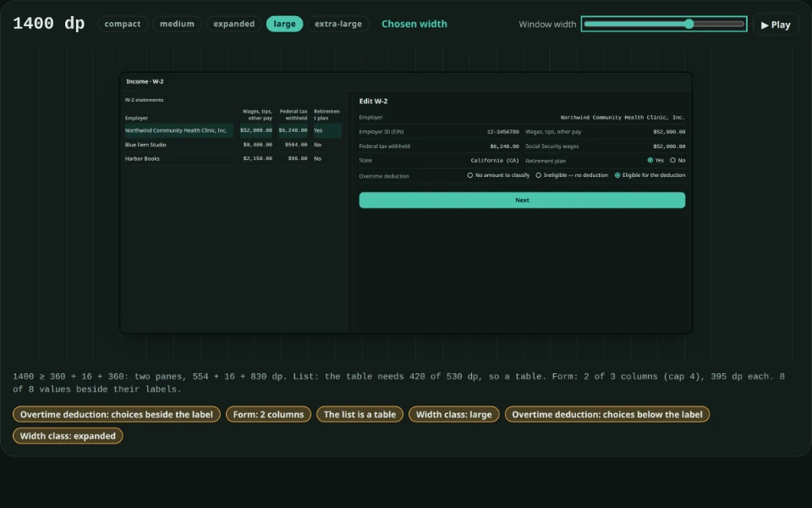Click the 'Form: 2 columns' chip
The image size is (812, 508).
click(x=268, y=415)
